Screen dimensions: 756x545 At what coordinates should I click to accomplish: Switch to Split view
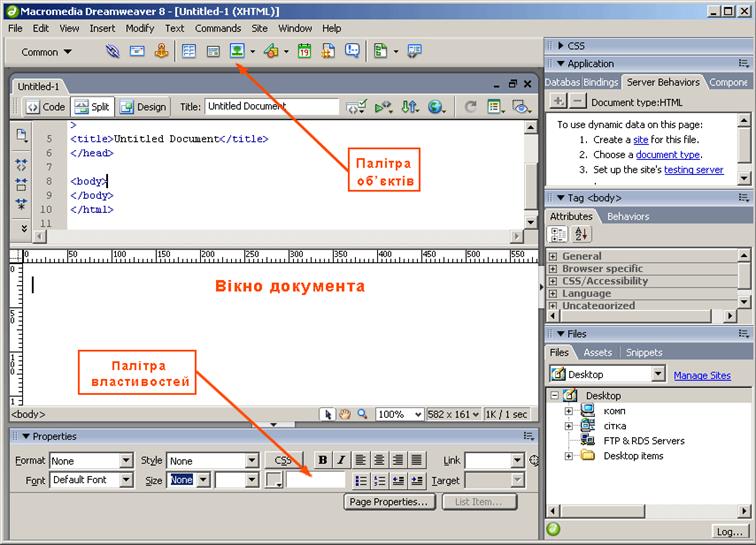[93, 107]
